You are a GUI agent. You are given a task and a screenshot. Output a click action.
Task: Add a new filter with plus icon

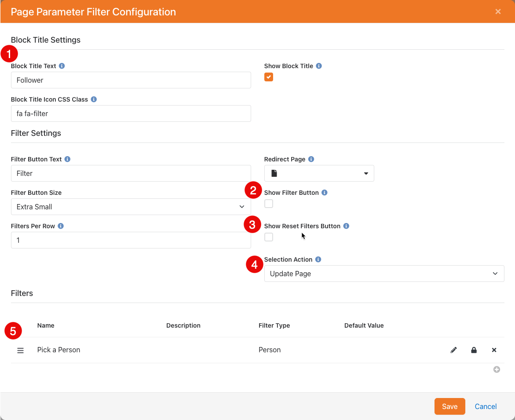[x=497, y=369]
